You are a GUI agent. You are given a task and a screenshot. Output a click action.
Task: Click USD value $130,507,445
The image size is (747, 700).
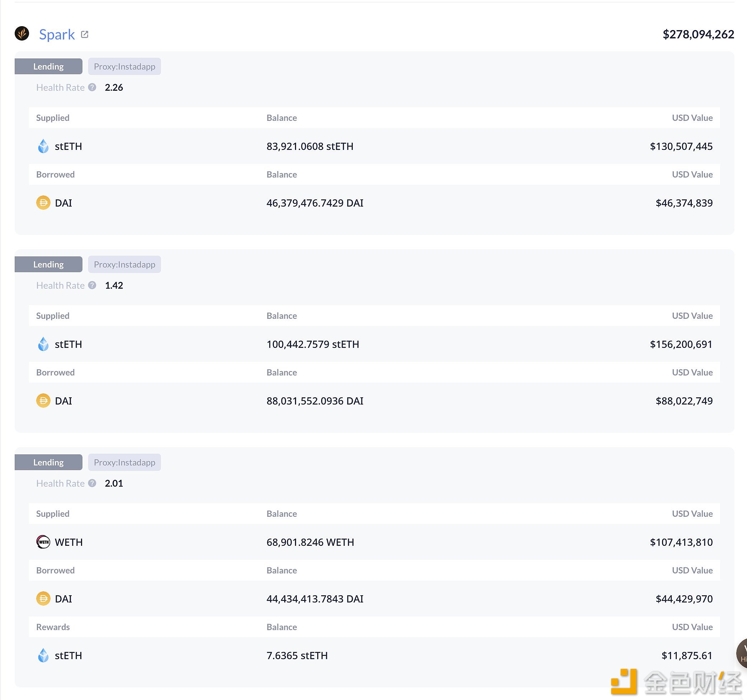[681, 146]
